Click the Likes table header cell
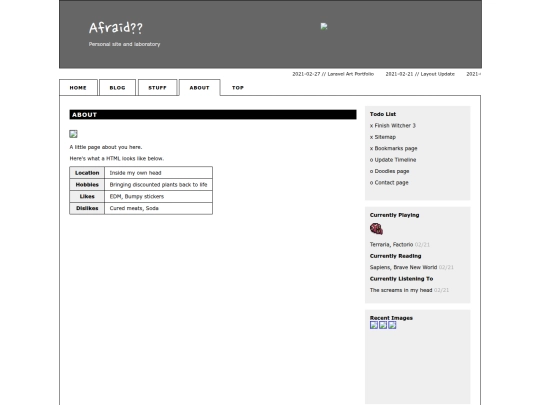Viewport: 540px width, 405px height. point(87,196)
